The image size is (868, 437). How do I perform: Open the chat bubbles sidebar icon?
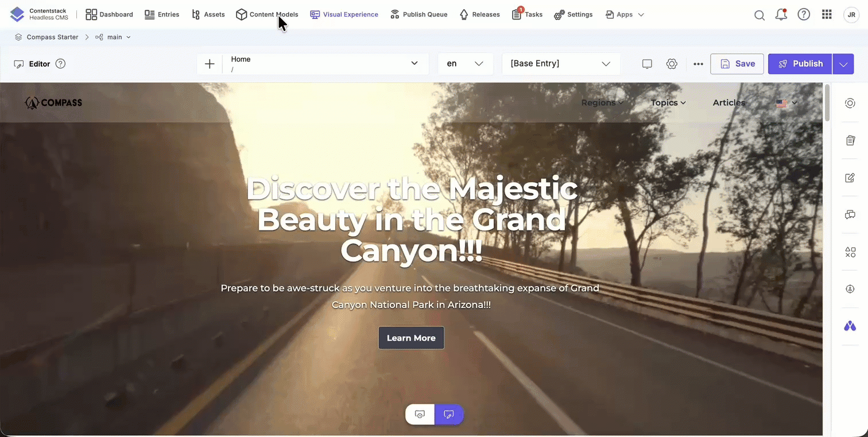tap(850, 214)
